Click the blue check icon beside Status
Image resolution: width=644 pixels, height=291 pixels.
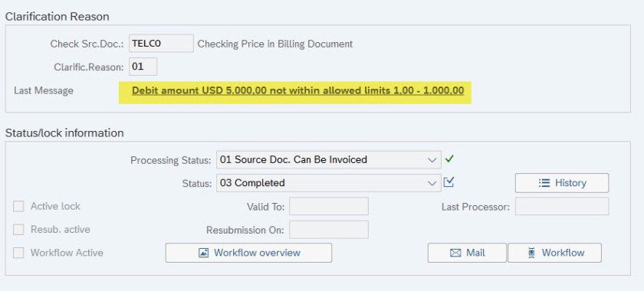point(449,182)
